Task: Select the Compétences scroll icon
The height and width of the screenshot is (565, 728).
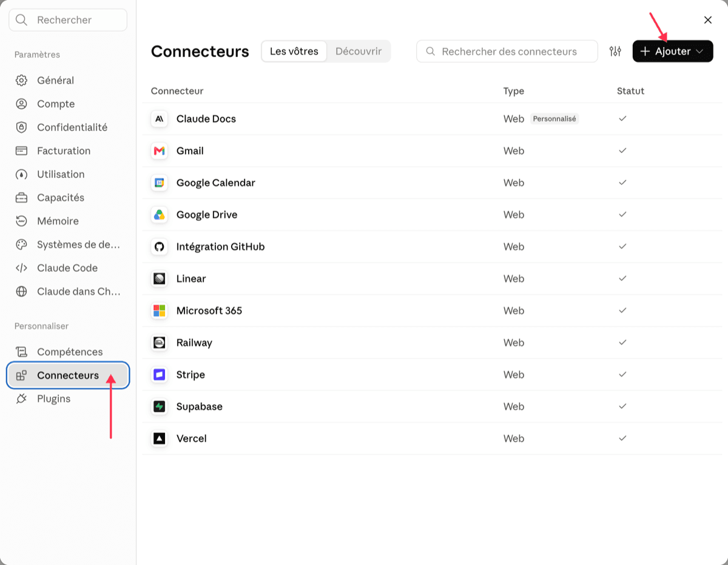Action: click(21, 352)
